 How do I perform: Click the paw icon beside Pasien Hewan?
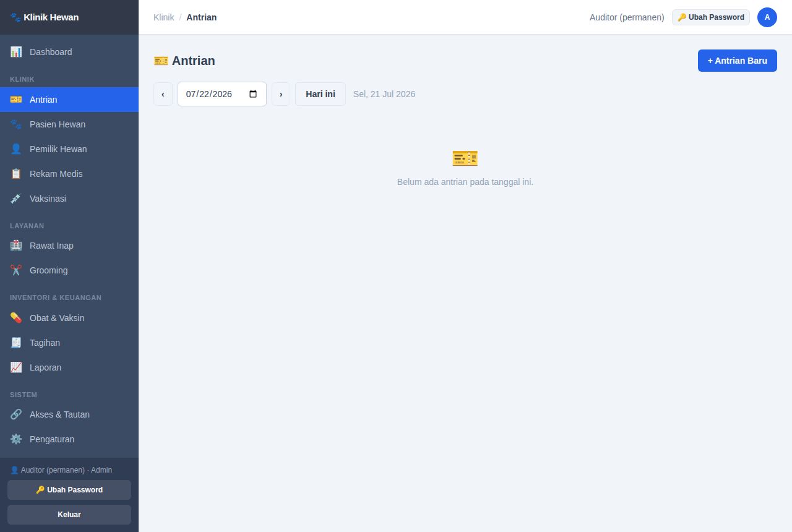(x=16, y=124)
